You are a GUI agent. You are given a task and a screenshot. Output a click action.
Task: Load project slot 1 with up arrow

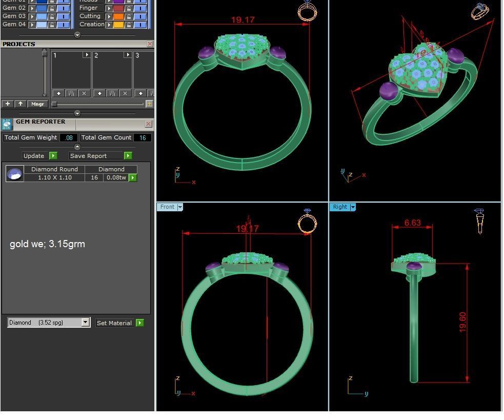58,93
